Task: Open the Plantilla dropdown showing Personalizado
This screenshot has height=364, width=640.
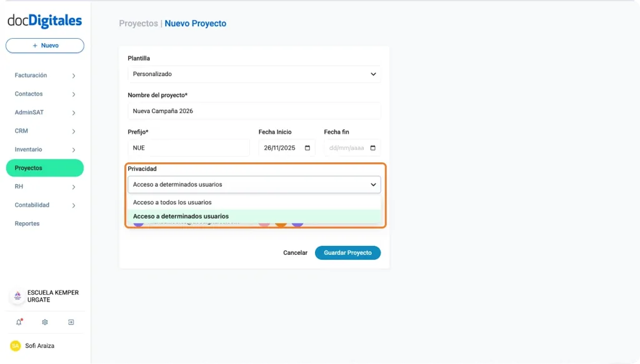Action: (254, 74)
